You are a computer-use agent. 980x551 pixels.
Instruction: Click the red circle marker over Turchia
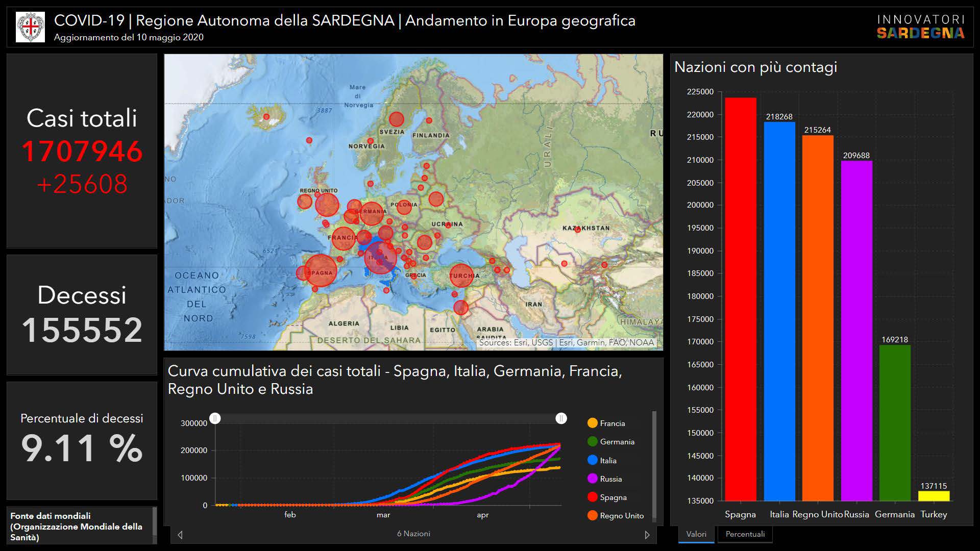coord(461,275)
